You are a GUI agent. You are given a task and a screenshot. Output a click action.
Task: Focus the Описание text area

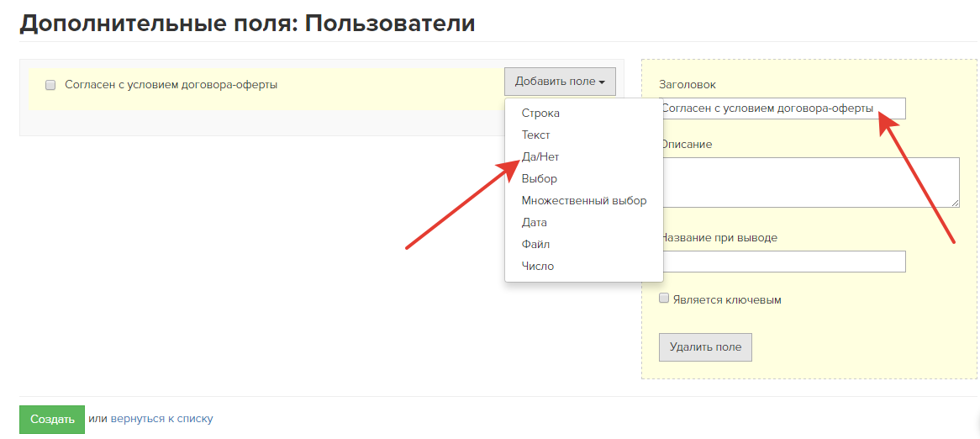(809, 182)
